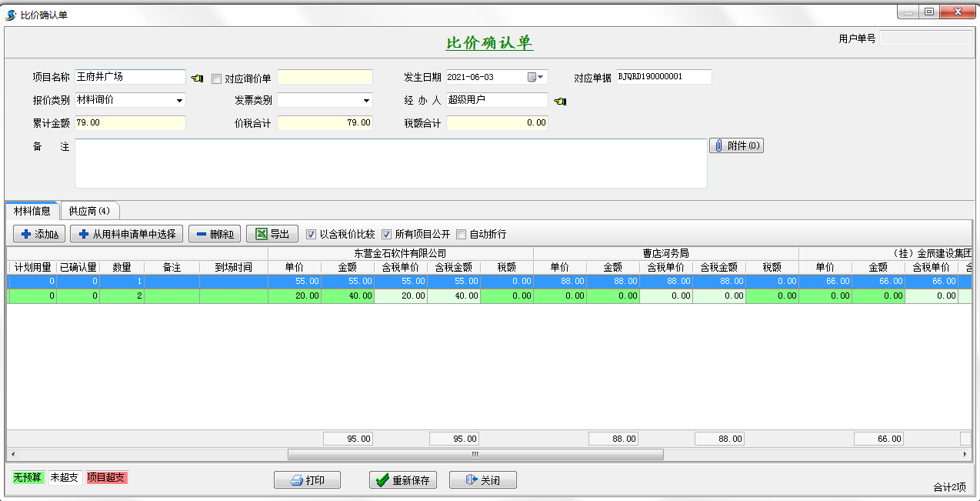Image resolution: width=980 pixels, height=501 pixels.
Task: Click the 重新保存 button
Action: pyautogui.click(x=403, y=480)
